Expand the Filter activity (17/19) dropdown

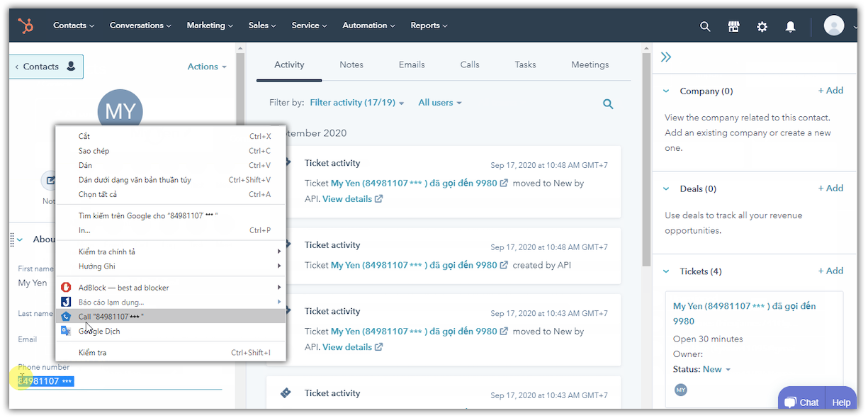tap(357, 103)
